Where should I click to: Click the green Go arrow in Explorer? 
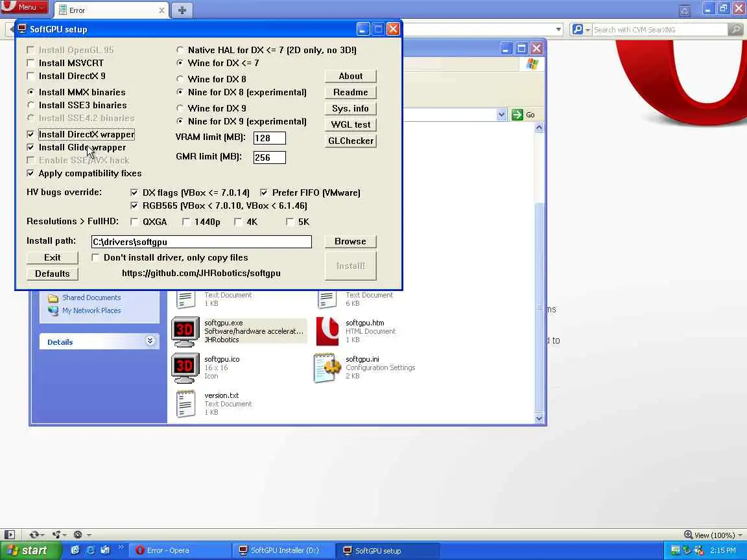pos(517,115)
